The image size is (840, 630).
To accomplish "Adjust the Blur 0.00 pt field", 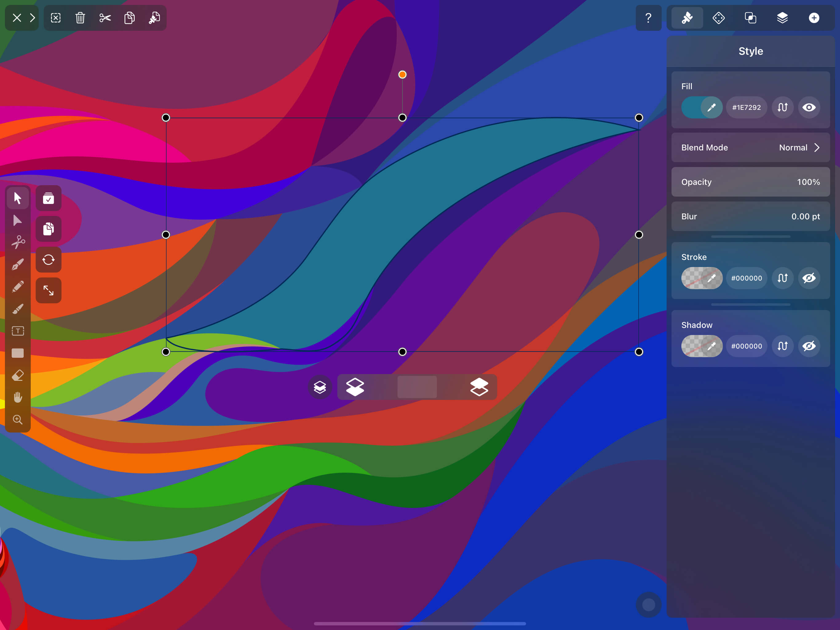I will pos(751,217).
